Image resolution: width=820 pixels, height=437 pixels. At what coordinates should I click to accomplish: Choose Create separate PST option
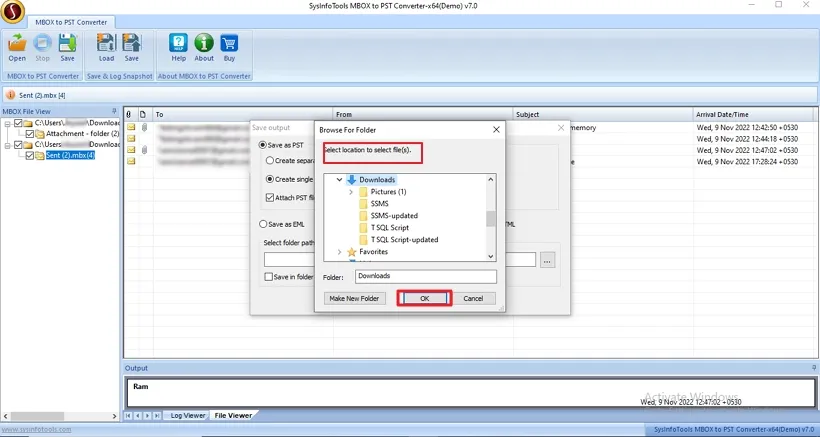[270, 160]
